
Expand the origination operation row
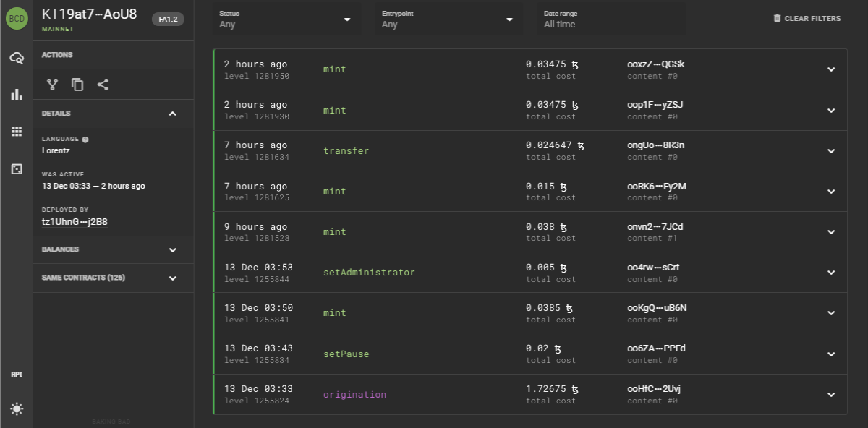[x=831, y=395]
